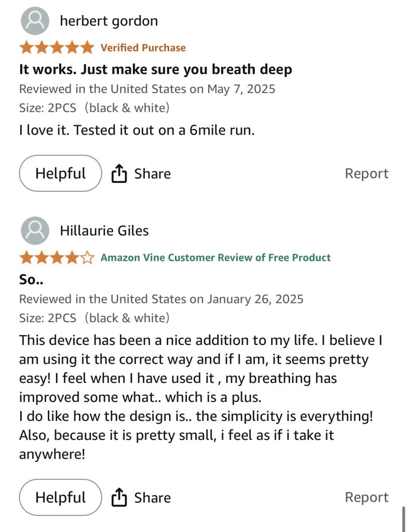Open Hillaurie Giles's reviewer profile name
Viewport: 408px width, 532px height.
point(104,231)
